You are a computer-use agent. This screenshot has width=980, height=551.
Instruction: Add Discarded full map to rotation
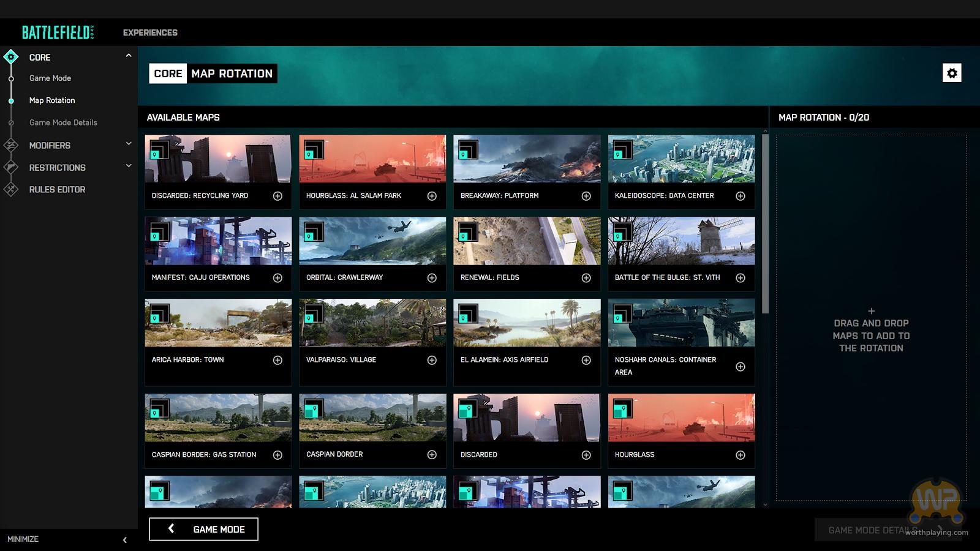click(x=586, y=455)
